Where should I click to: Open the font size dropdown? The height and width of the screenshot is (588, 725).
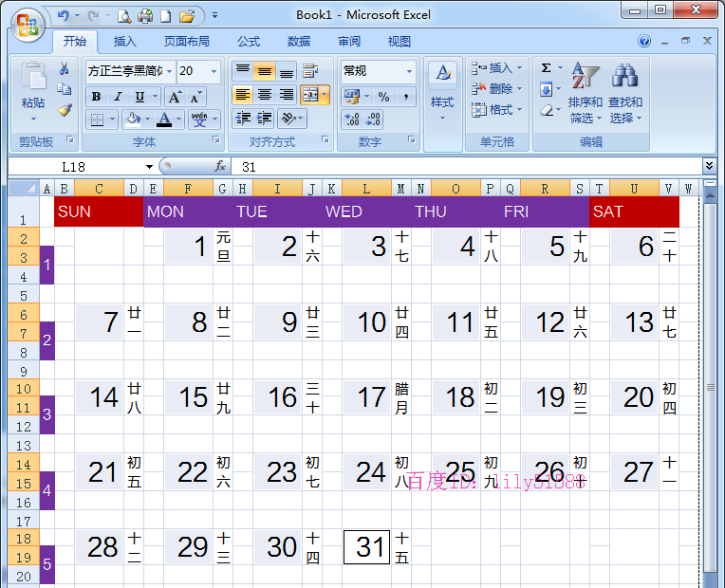click(214, 71)
